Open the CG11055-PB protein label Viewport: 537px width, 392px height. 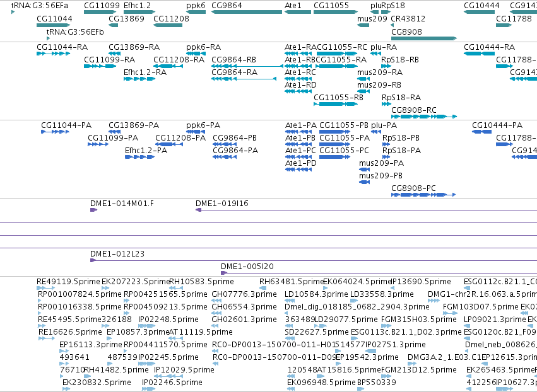(344, 125)
